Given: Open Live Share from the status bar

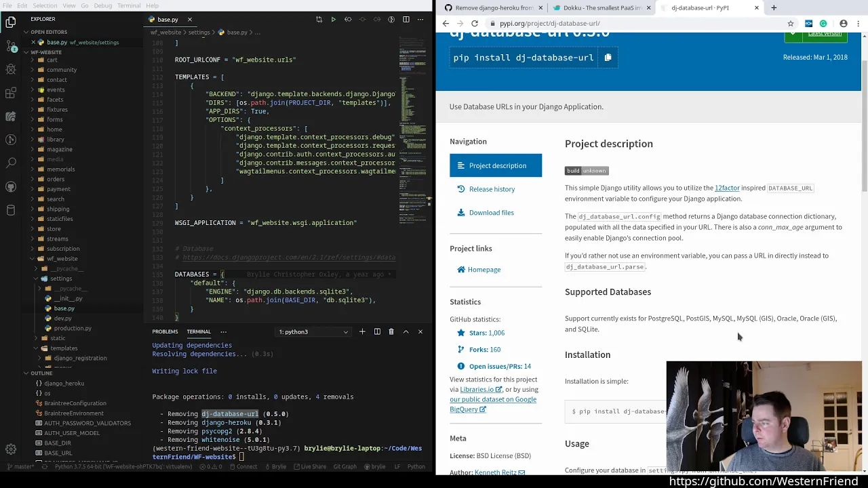Looking at the screenshot, I should tap(309, 466).
